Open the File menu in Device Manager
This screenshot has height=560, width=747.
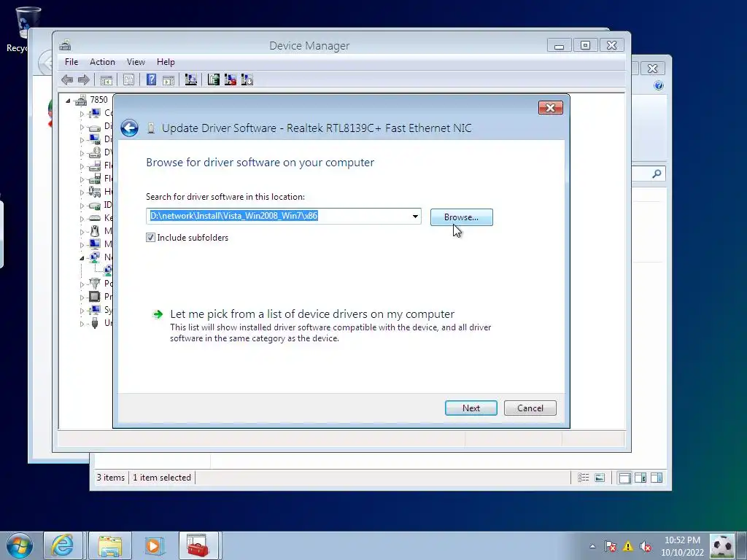(x=71, y=62)
